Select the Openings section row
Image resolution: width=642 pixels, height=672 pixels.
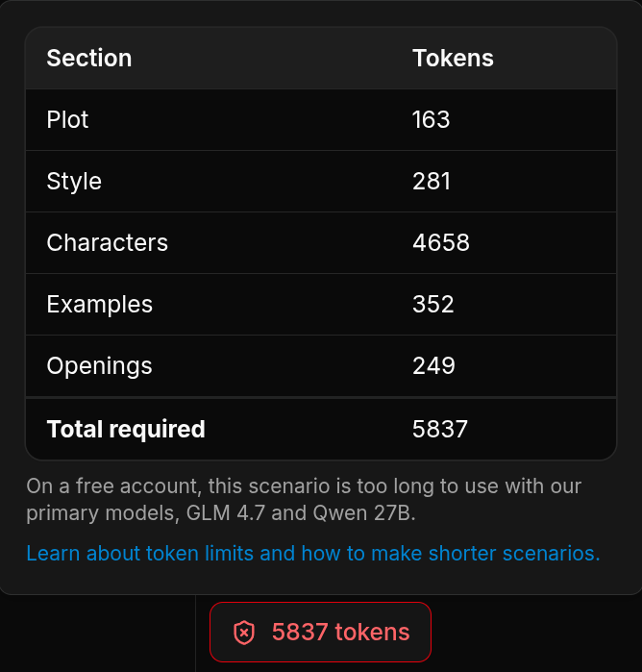pos(321,366)
